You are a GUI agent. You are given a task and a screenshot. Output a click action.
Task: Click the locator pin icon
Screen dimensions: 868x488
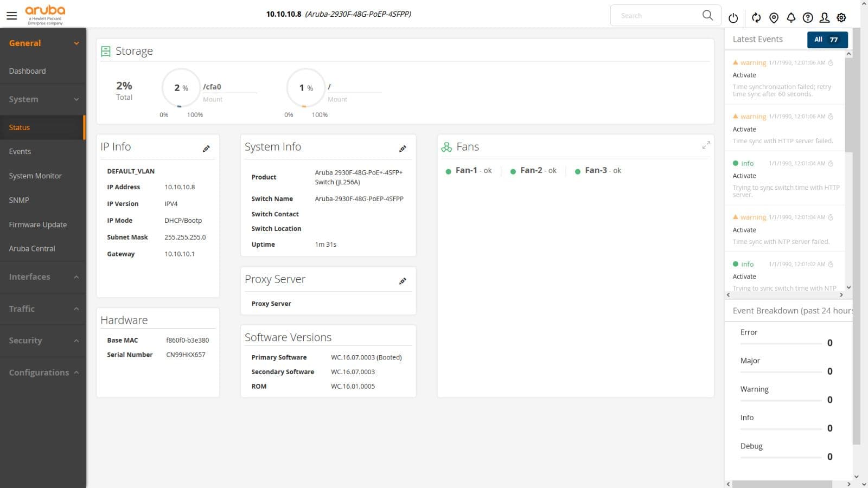click(774, 18)
